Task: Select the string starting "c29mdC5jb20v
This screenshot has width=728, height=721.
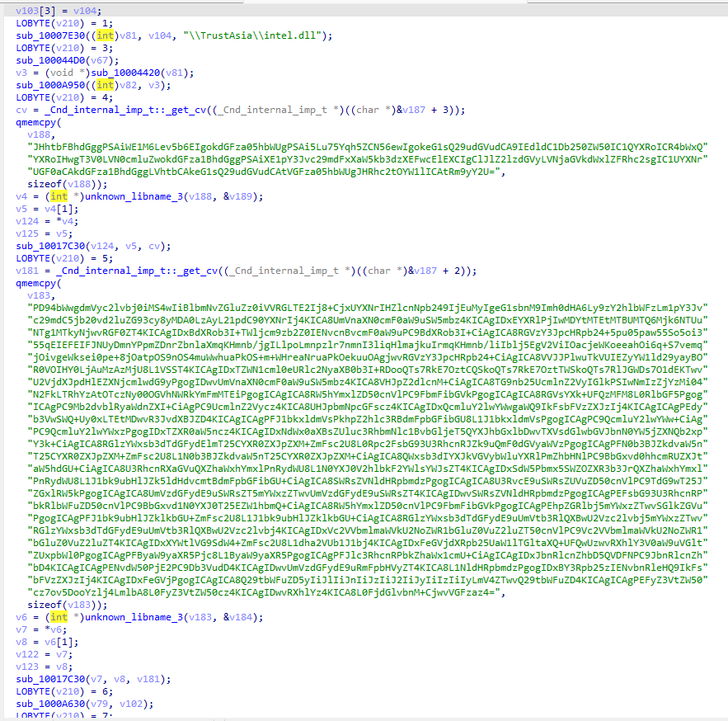Action: [367, 321]
